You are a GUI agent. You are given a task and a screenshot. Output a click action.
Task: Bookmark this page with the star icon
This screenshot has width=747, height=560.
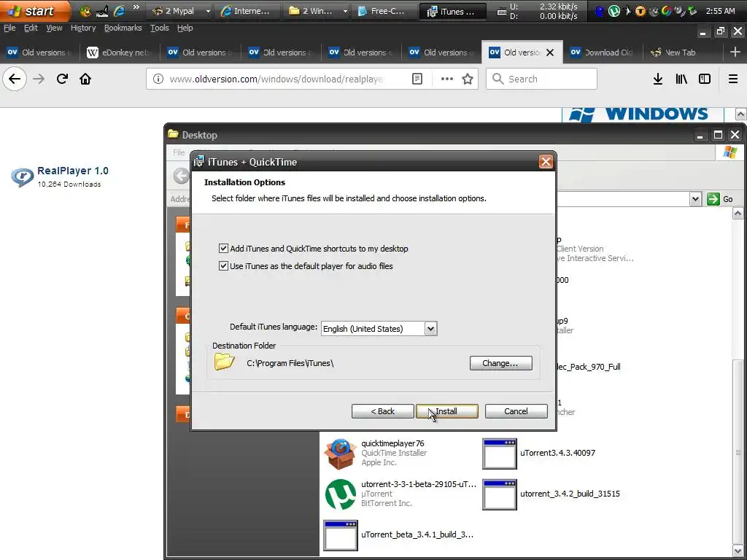click(468, 79)
